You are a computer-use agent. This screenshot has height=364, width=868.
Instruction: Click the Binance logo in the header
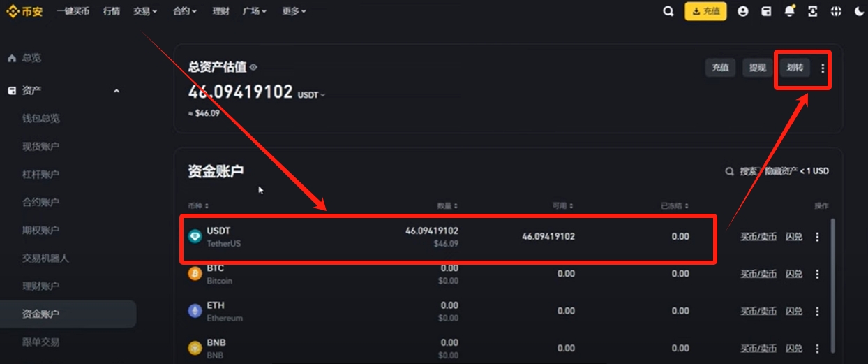(x=24, y=11)
